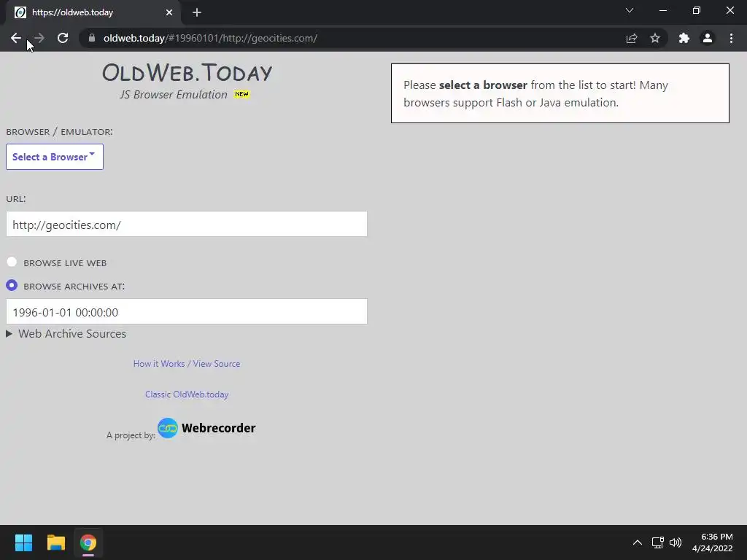This screenshot has width=747, height=560.
Task: Click the yellow NEW badge
Action: click(x=241, y=94)
